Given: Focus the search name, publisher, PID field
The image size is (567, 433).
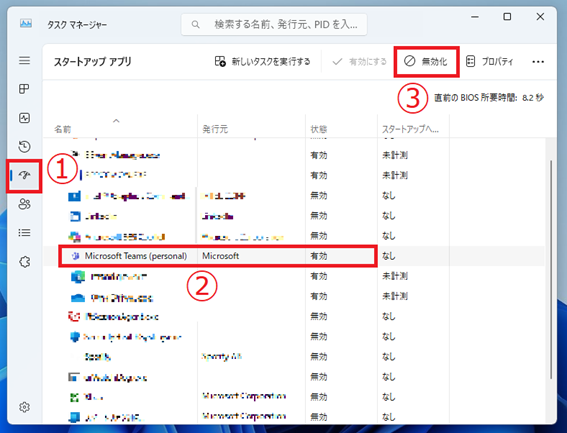Looking at the screenshot, I should pos(274,25).
